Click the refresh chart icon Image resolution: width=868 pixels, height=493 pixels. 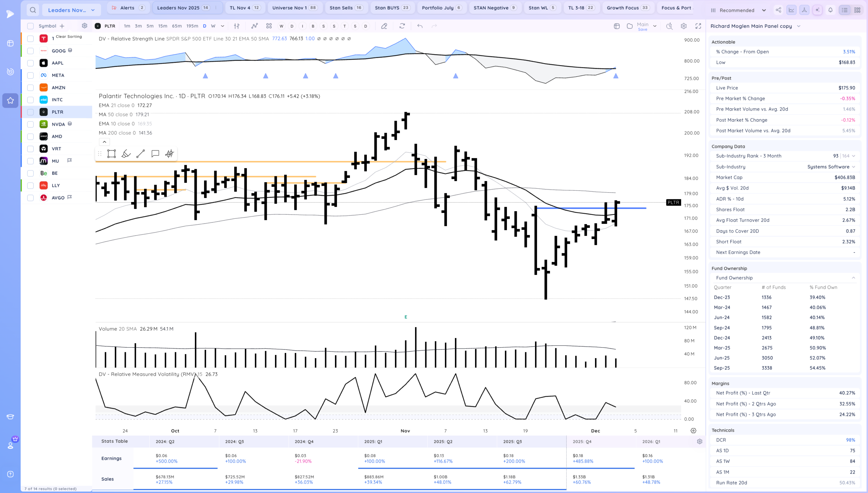click(x=402, y=26)
